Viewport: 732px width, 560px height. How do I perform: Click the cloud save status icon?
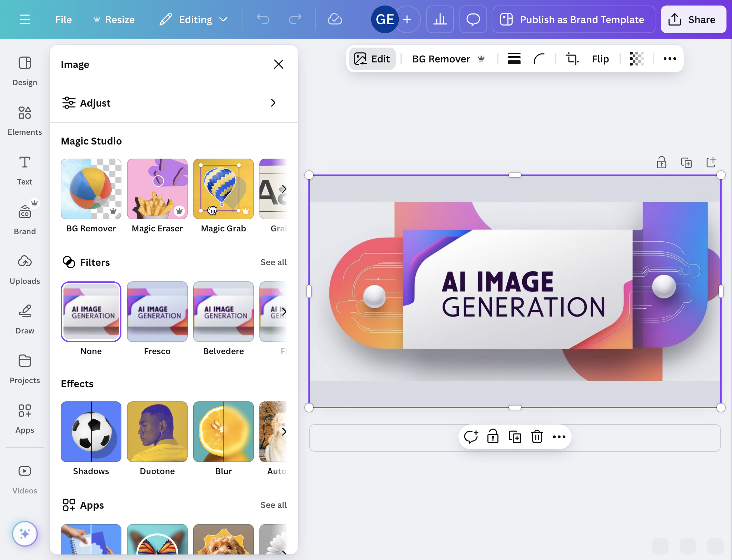point(335,19)
